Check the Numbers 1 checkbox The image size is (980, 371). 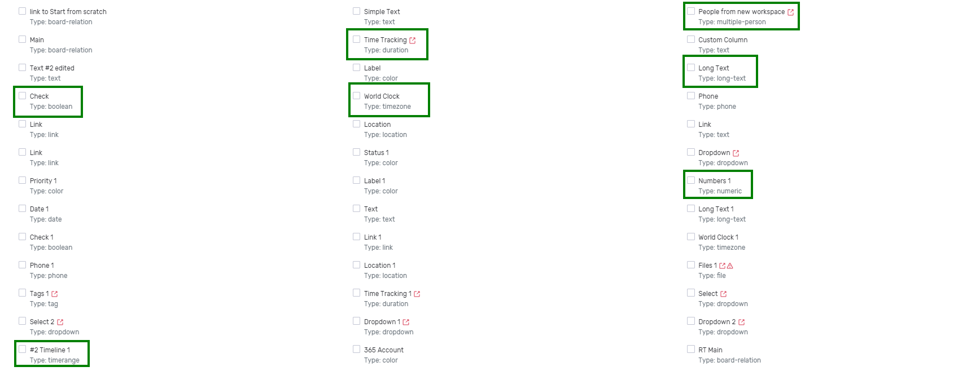pos(690,180)
